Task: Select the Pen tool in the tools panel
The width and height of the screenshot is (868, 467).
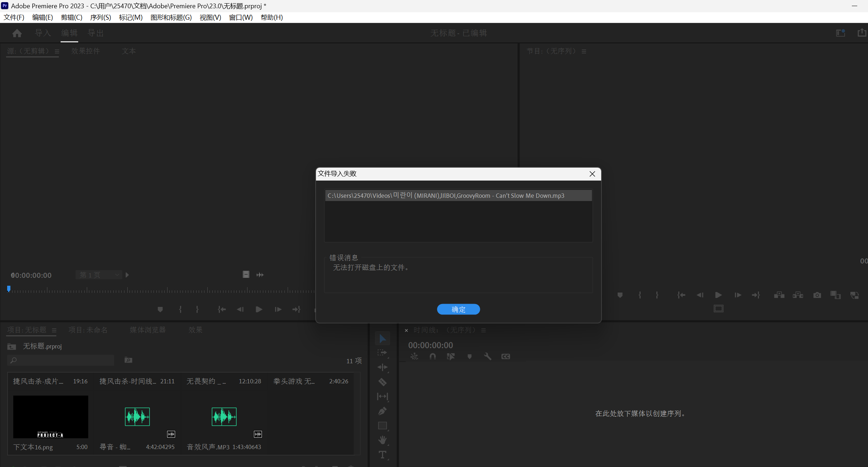Action: pos(382,411)
